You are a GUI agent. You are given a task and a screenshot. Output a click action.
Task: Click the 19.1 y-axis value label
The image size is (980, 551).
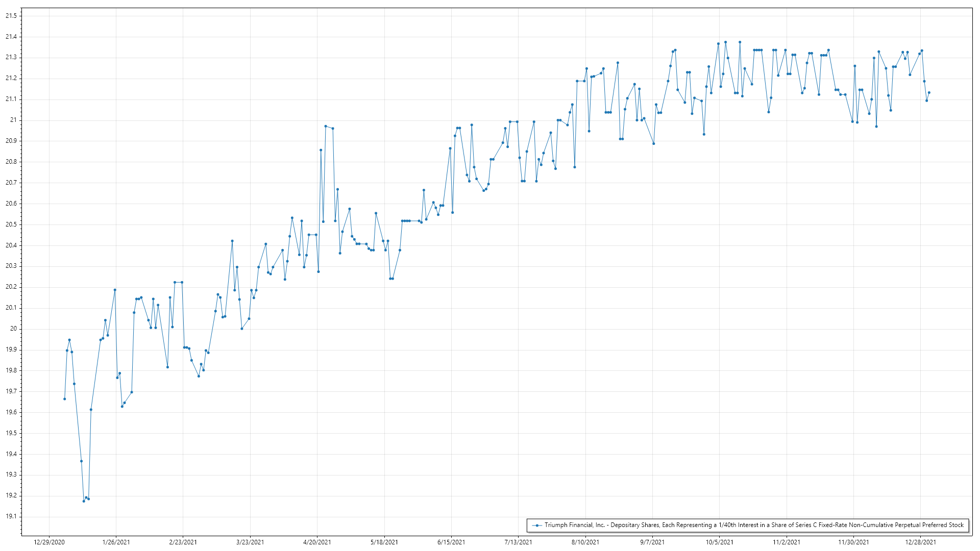tap(11, 516)
